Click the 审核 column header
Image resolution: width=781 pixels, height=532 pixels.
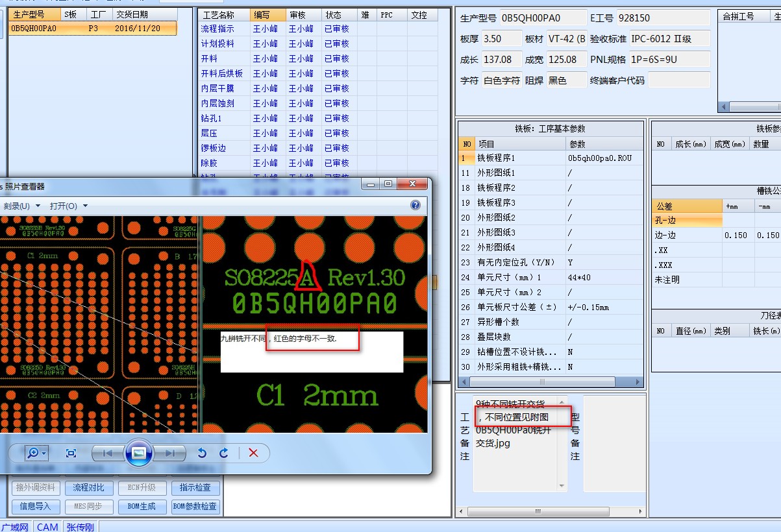pos(303,15)
